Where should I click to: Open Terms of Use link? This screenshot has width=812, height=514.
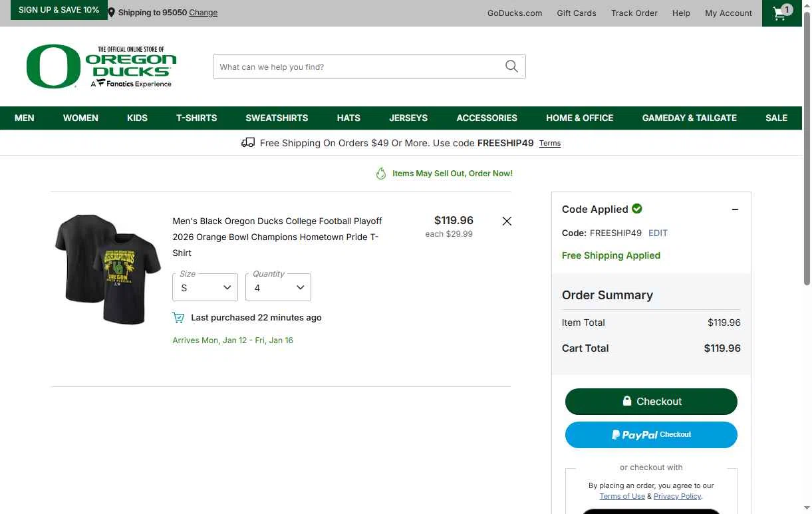tap(622, 496)
